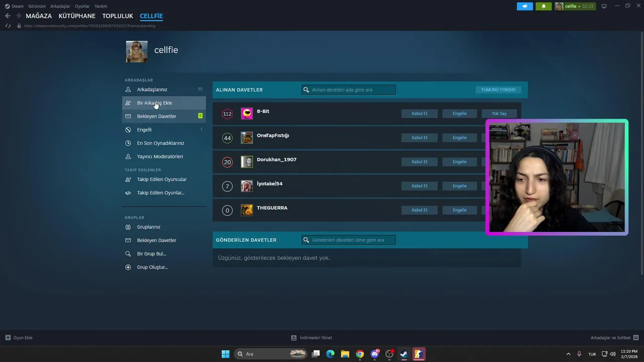Accept OneTapFıstığı's invite with Kabul Et
The height and width of the screenshot is (362, 644).
(419, 138)
